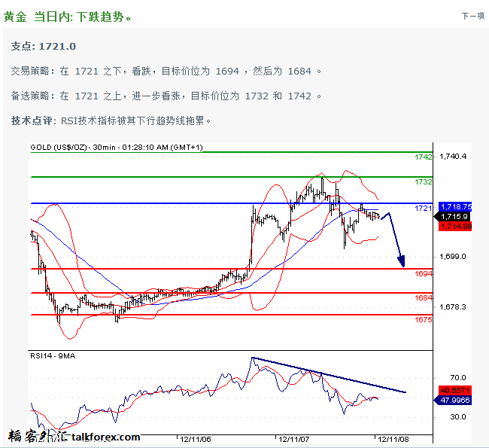Click the 技术点评 RSI comment line
Viewport: 489px width, 448px height.
pyautogui.click(x=111, y=120)
